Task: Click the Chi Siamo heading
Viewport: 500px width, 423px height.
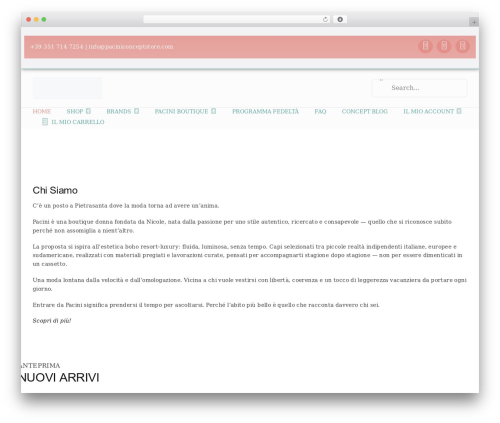Action: pyautogui.click(x=55, y=190)
